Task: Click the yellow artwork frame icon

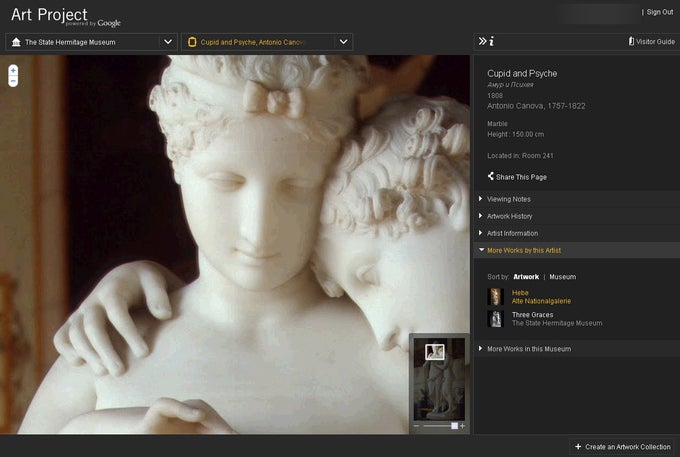Action: (192, 42)
